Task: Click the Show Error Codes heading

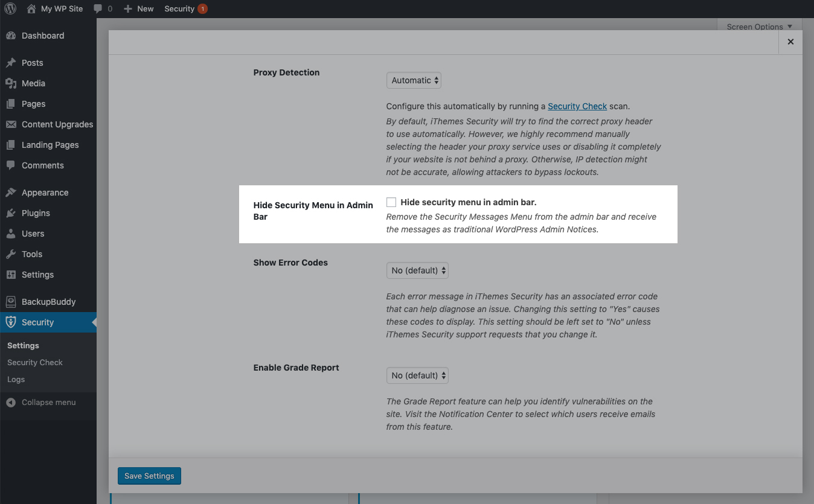Action: click(290, 263)
